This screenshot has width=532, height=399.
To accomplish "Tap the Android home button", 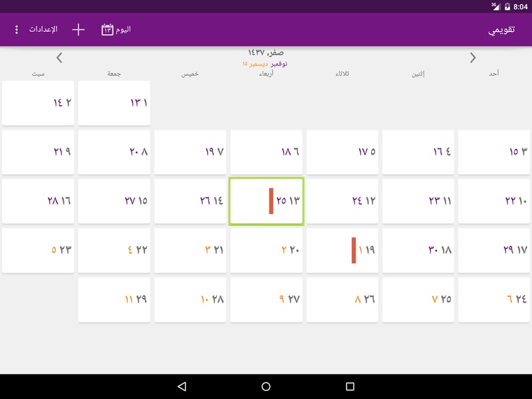I will pos(266,386).
